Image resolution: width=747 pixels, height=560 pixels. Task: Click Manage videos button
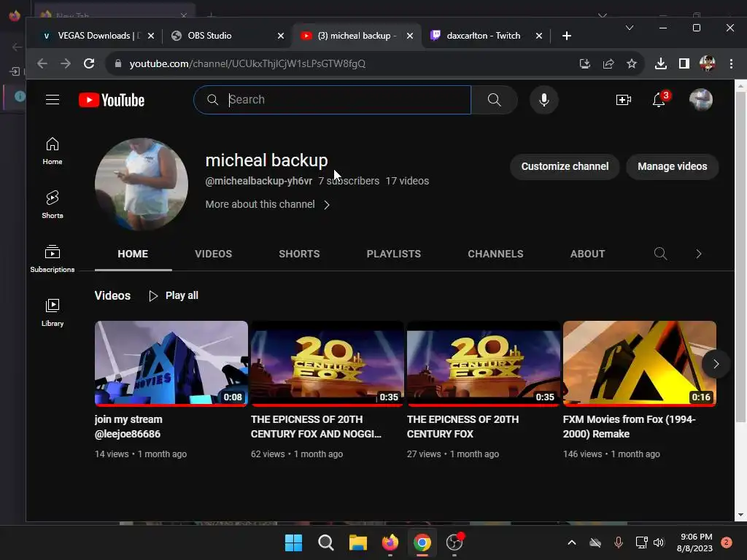[672, 167]
